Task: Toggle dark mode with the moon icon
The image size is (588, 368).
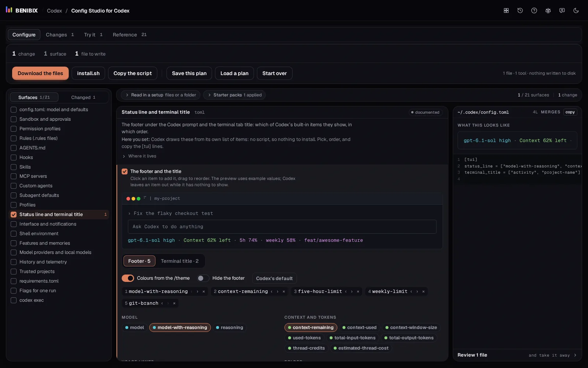Action: click(x=576, y=11)
